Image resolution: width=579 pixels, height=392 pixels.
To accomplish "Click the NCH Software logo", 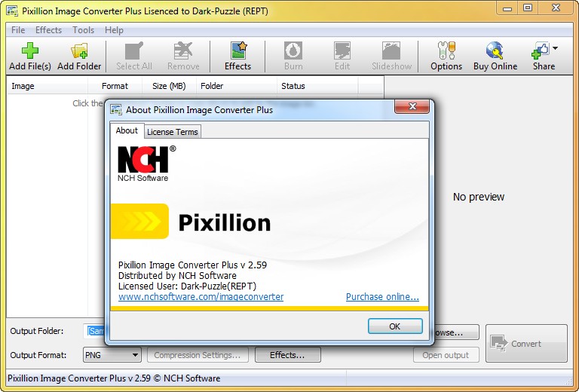I will point(146,163).
